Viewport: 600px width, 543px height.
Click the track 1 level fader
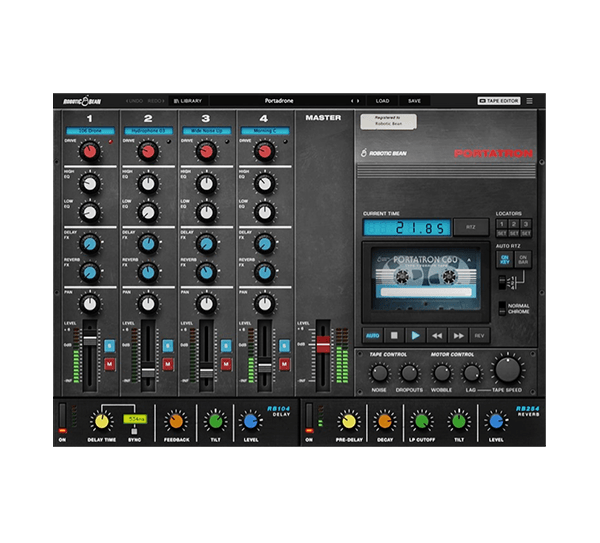point(90,340)
